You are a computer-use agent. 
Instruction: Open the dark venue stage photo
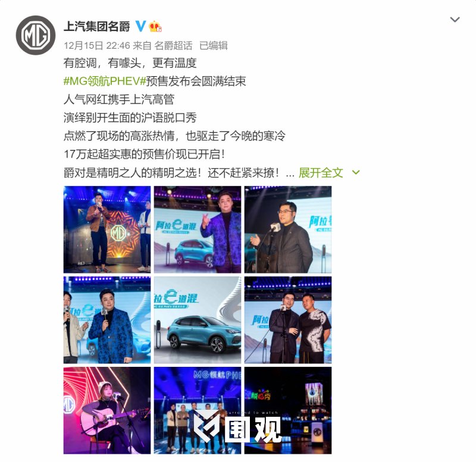click(x=288, y=410)
